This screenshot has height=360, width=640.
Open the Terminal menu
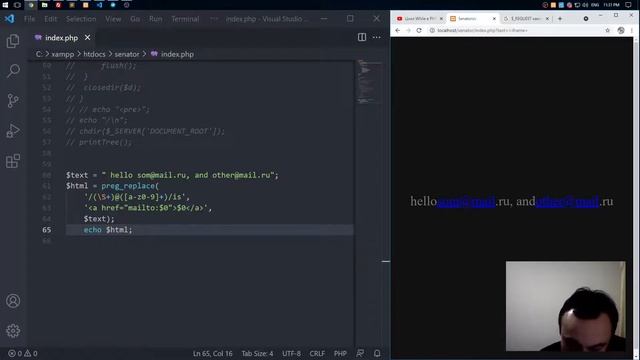pyautogui.click(x=185, y=19)
